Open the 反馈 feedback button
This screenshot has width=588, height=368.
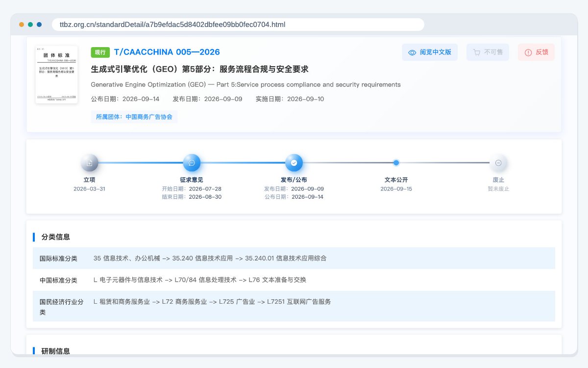click(x=536, y=53)
